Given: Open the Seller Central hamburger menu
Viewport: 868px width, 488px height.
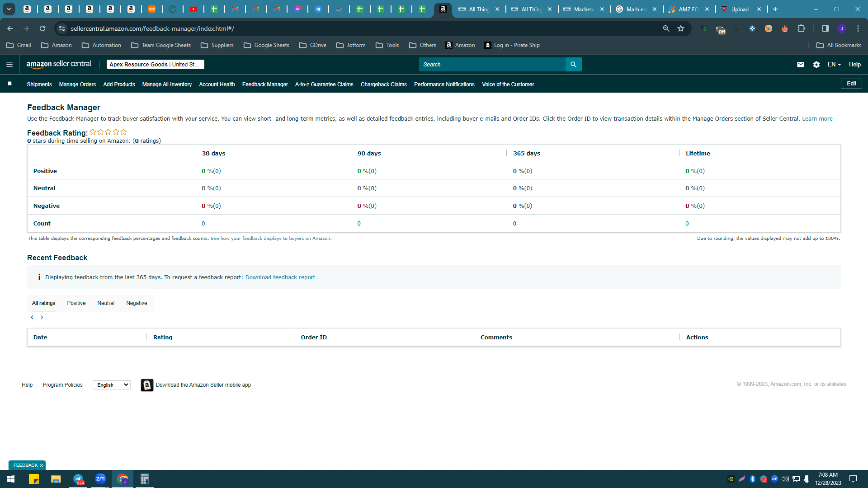Looking at the screenshot, I should [x=9, y=65].
